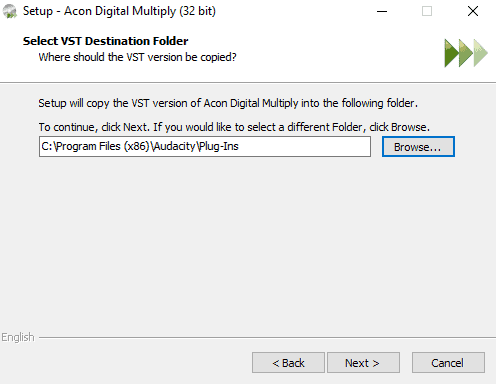Click the English language label
This screenshot has height=384, width=496.
pyautogui.click(x=18, y=337)
